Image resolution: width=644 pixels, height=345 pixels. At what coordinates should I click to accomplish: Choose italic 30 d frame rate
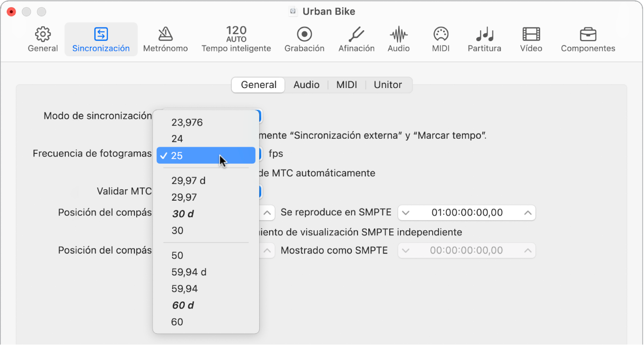pyautogui.click(x=206, y=214)
